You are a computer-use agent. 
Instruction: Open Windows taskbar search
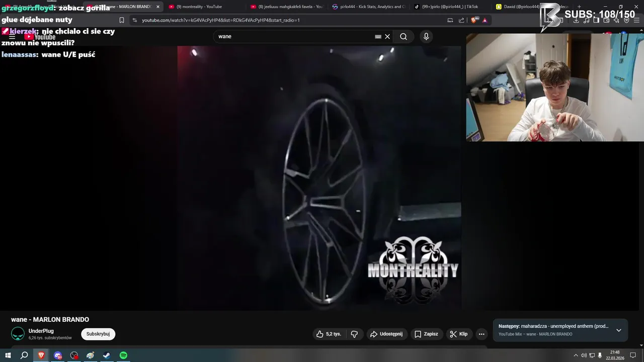click(24, 355)
